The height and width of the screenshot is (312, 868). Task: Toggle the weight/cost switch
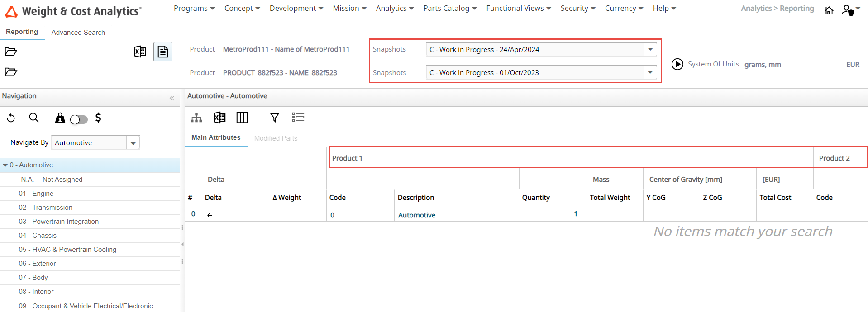coord(79,119)
